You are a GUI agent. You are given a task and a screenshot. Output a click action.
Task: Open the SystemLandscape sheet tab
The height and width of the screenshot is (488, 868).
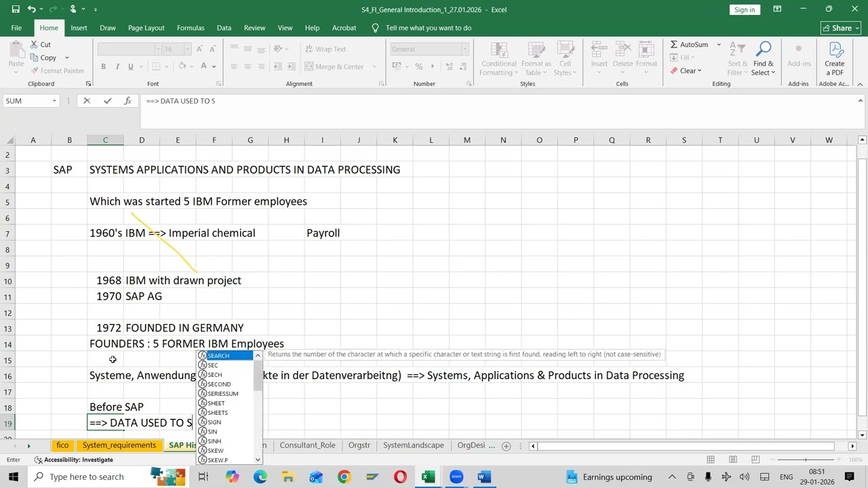[x=414, y=445]
